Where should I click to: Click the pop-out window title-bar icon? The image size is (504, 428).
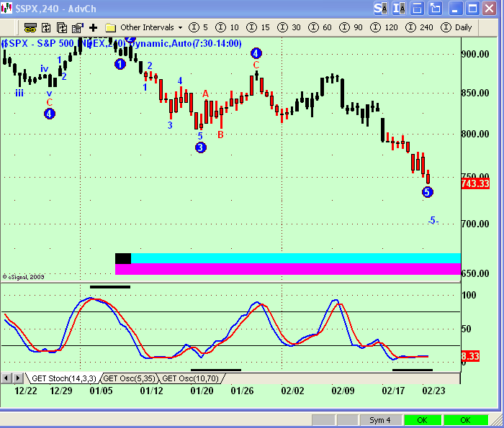(x=435, y=9)
